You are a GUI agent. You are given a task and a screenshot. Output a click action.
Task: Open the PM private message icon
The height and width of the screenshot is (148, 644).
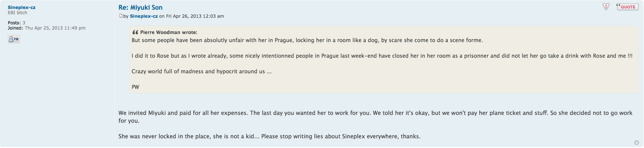tap(14, 39)
